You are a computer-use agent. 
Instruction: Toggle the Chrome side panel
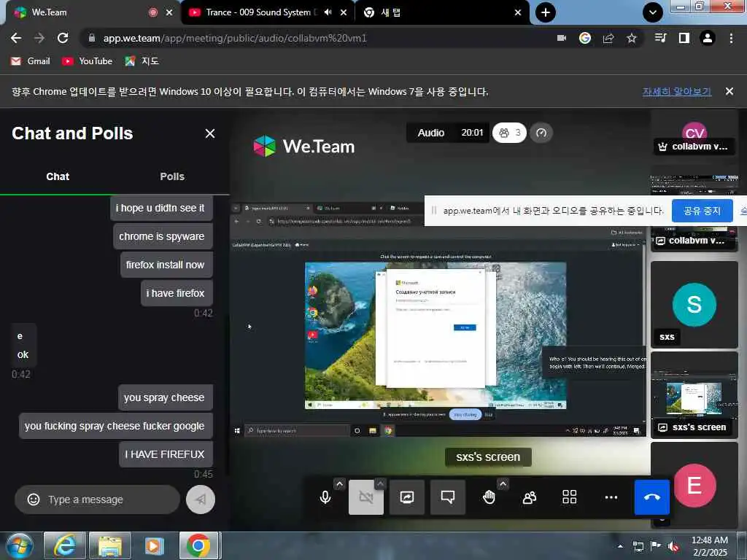pos(684,38)
